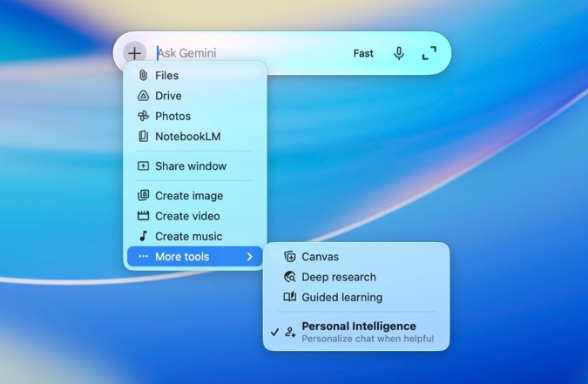Open the Fast model selector
This screenshot has height=384, width=588.
point(363,53)
